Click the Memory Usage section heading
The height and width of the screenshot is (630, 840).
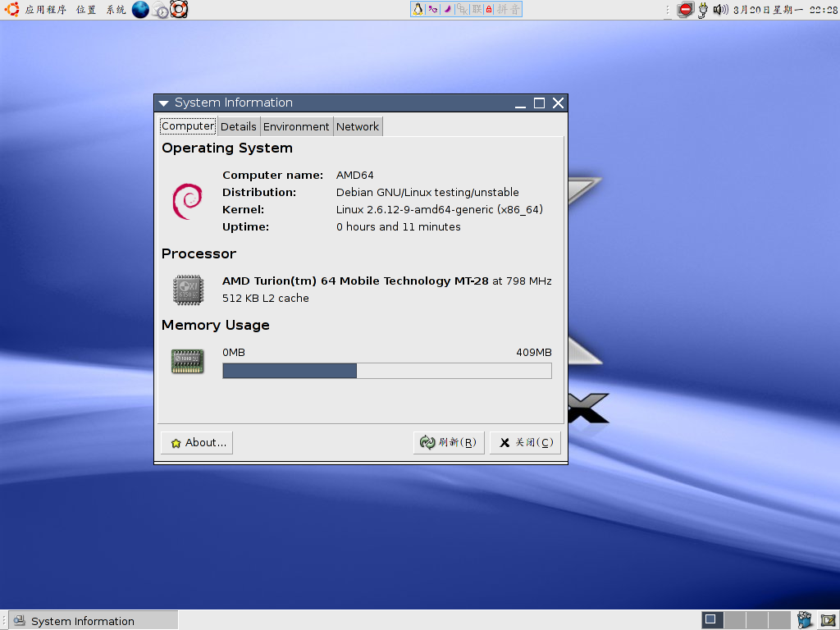pos(216,325)
